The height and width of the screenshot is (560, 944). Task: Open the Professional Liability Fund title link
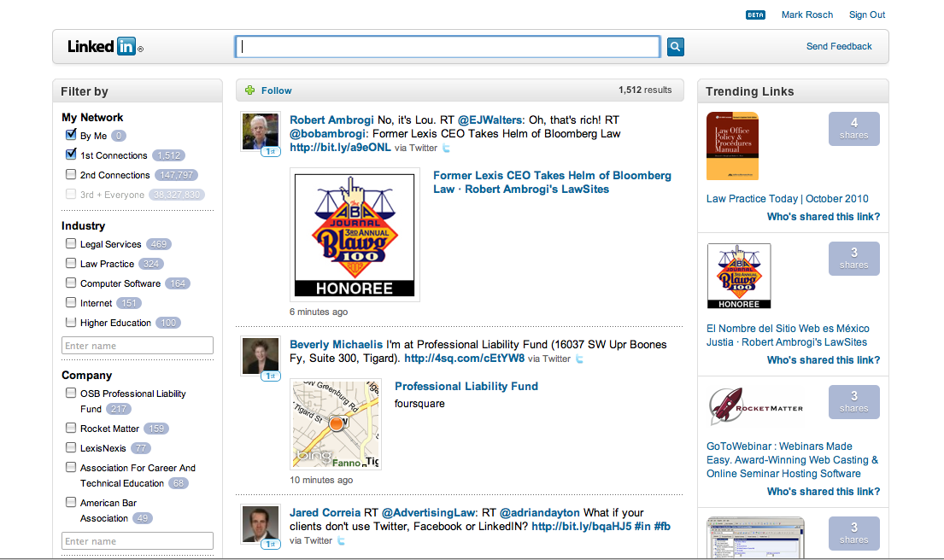coord(466,386)
